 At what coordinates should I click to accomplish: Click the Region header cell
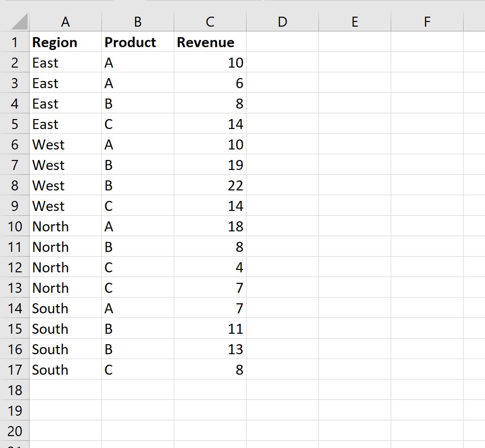65,42
